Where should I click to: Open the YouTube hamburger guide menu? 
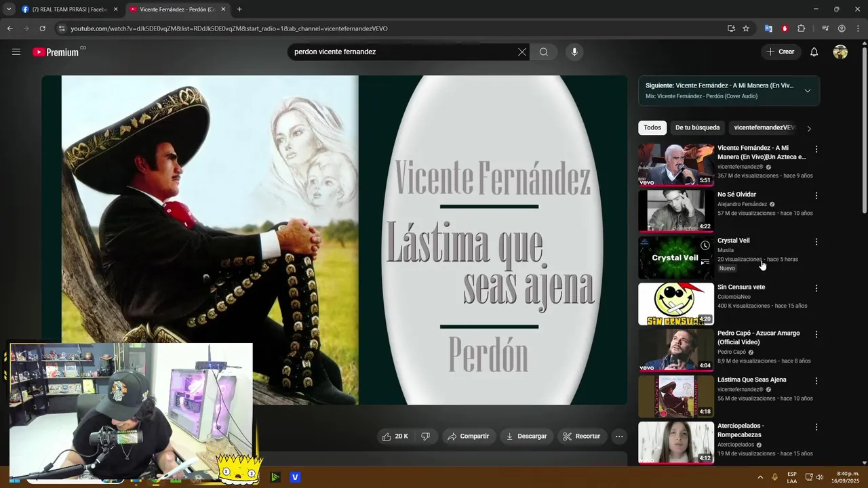click(16, 52)
